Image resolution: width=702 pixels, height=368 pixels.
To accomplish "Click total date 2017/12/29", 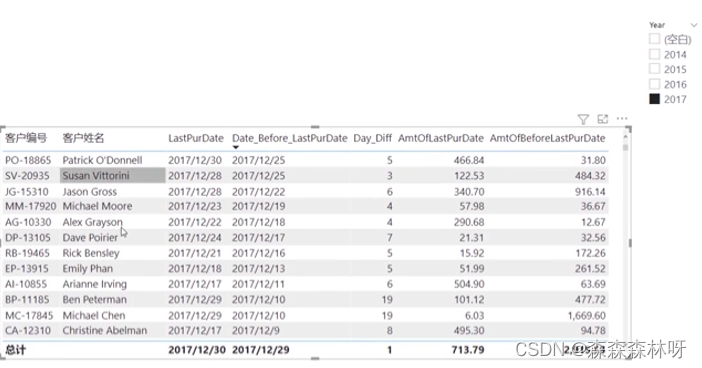I will [x=261, y=350].
